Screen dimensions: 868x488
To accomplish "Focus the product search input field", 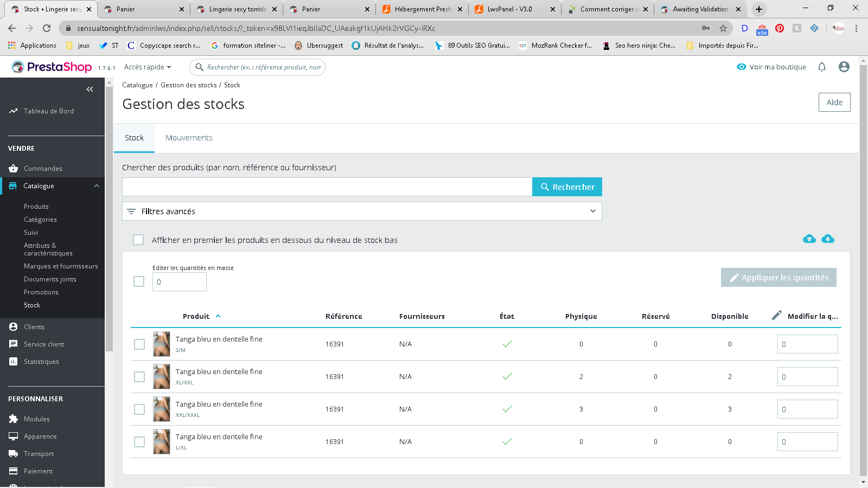I will (327, 187).
